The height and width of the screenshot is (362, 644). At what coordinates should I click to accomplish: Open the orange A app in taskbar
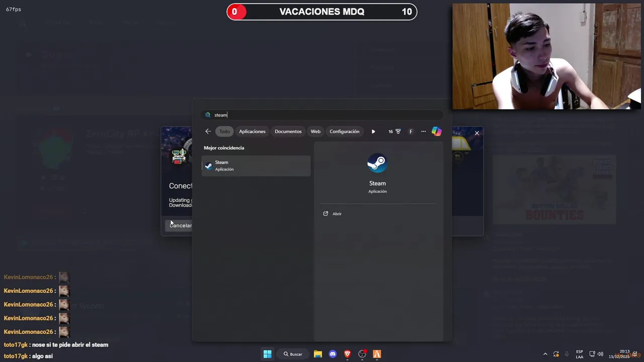(377, 354)
